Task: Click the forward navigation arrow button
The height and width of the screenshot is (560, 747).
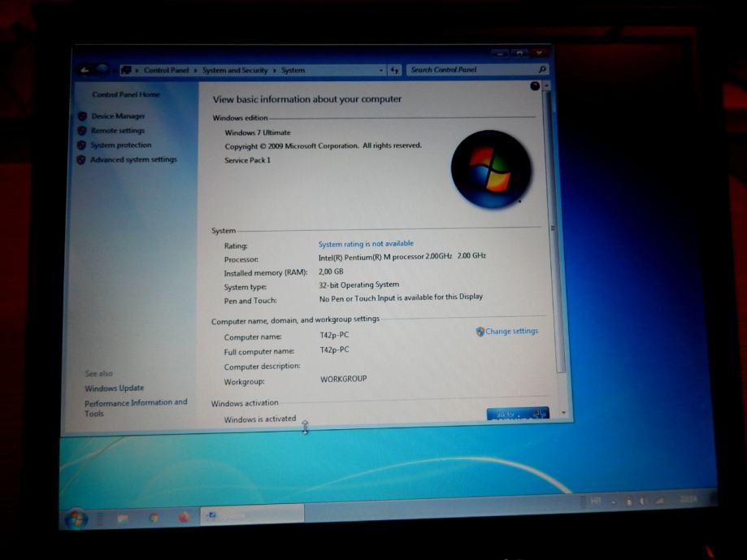Action: pyautogui.click(x=102, y=70)
